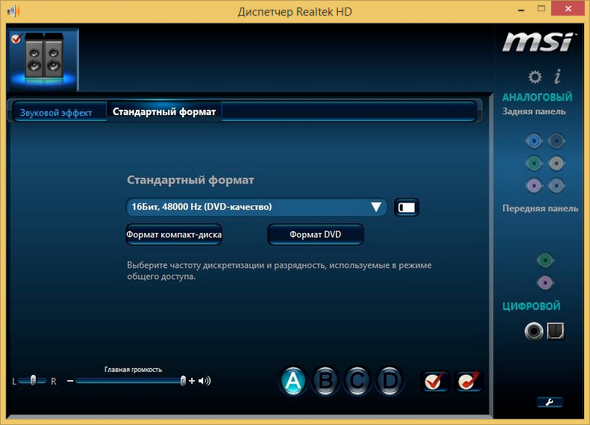Increase volume with the plus button

(x=192, y=381)
